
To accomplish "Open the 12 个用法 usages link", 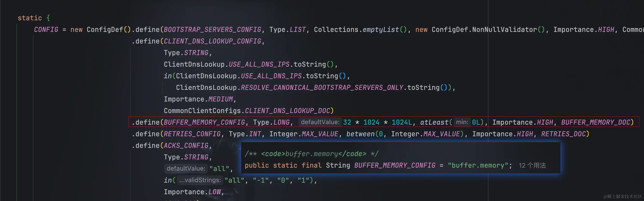I will point(532,165).
